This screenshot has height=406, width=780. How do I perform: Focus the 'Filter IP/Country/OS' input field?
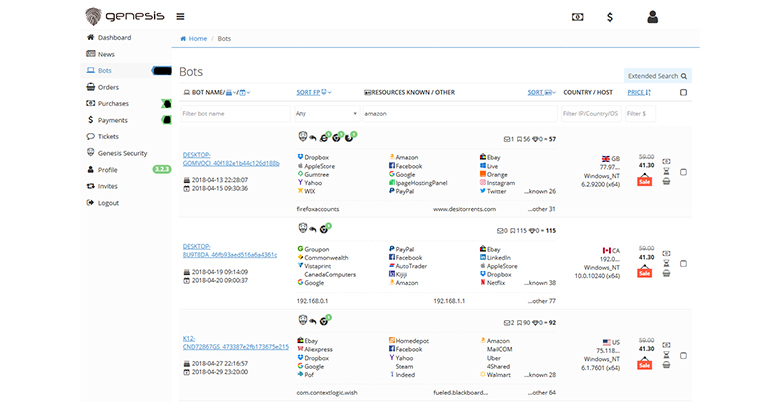click(591, 113)
